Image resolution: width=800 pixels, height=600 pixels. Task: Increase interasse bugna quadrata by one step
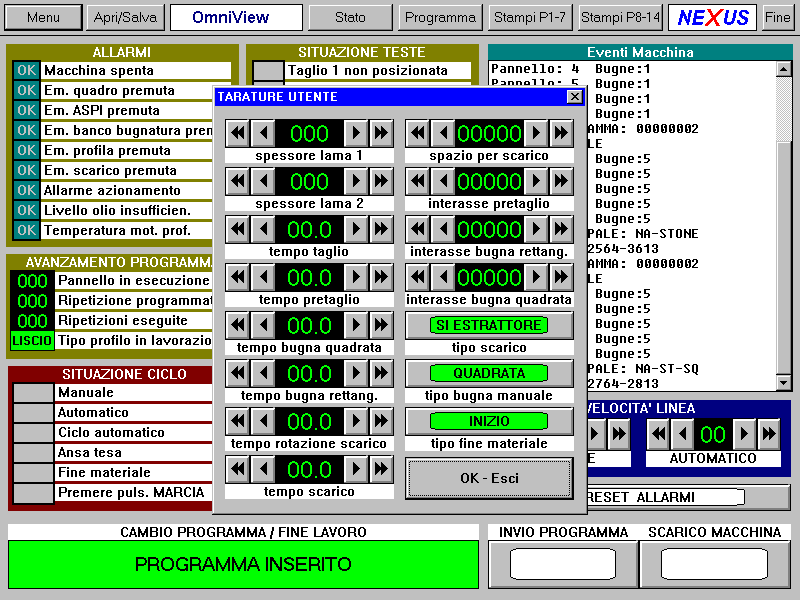pos(537,277)
